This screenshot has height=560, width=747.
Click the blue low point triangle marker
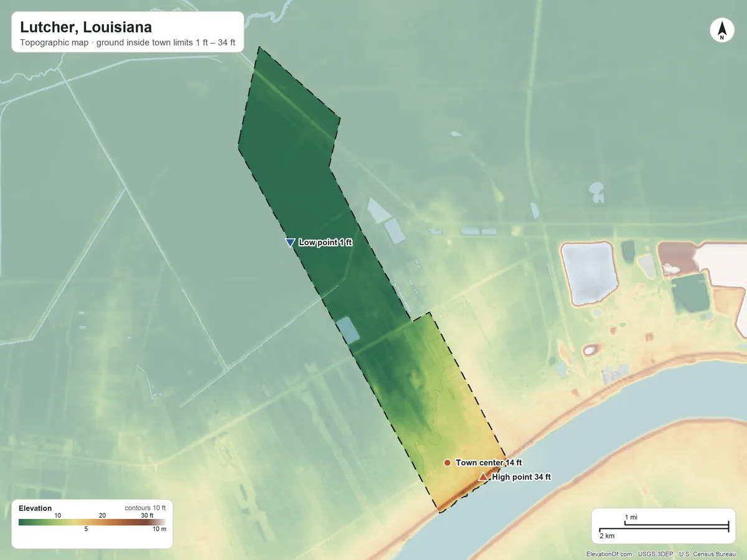[290, 243]
